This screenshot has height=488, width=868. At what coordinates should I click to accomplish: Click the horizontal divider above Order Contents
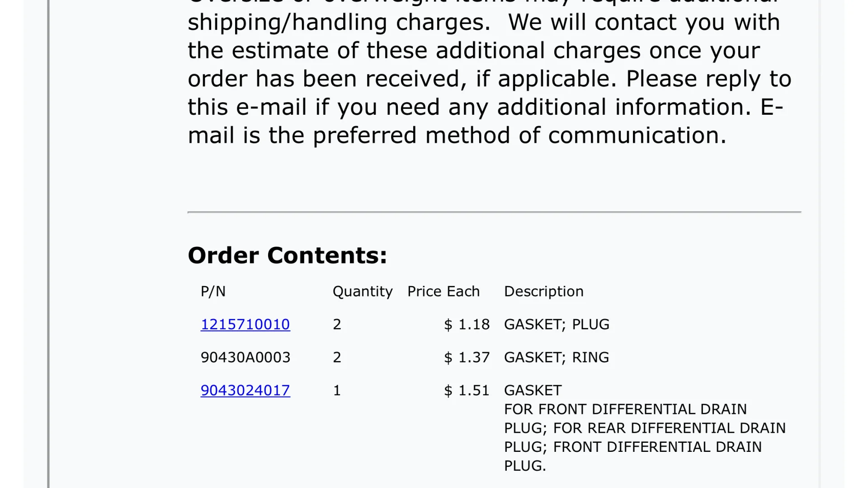point(495,211)
